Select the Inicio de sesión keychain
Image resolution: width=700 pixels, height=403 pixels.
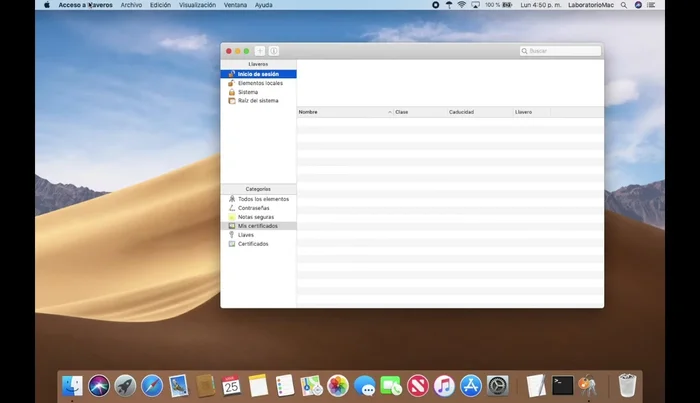(258, 74)
